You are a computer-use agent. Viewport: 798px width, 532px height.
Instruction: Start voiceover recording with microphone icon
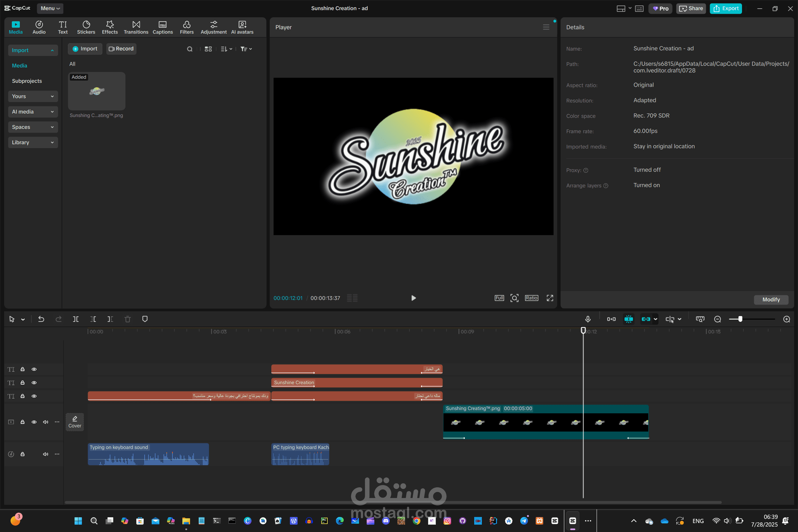pyautogui.click(x=588, y=319)
